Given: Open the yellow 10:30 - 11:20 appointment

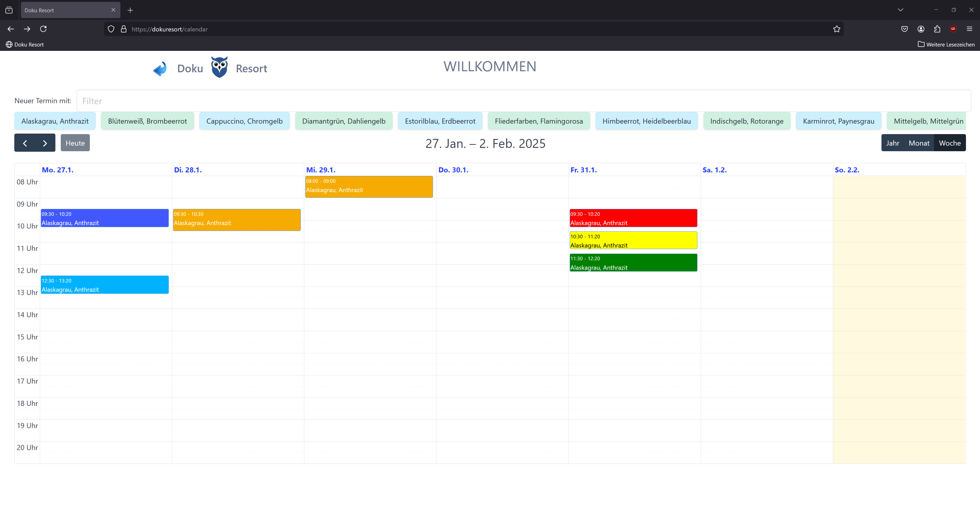Looking at the screenshot, I should click(633, 241).
